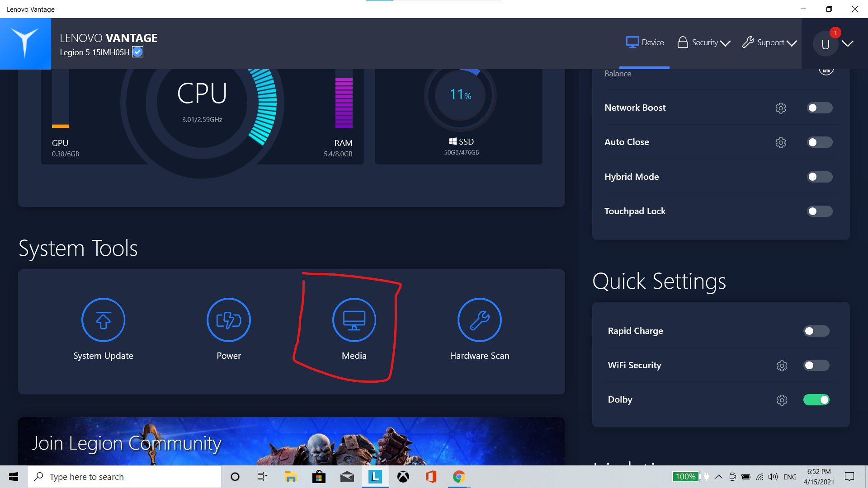This screenshot has height=488, width=868.
Task: Open Task View from taskbar
Action: pyautogui.click(x=262, y=477)
